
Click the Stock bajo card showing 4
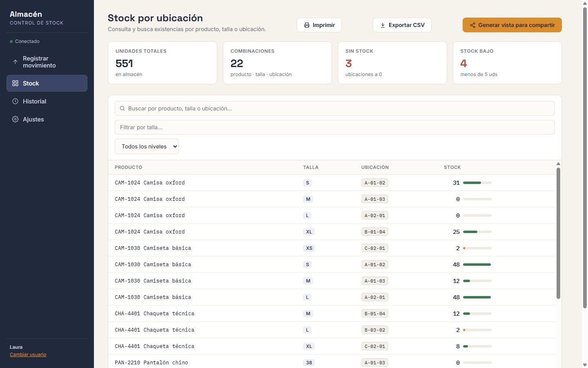click(507, 63)
